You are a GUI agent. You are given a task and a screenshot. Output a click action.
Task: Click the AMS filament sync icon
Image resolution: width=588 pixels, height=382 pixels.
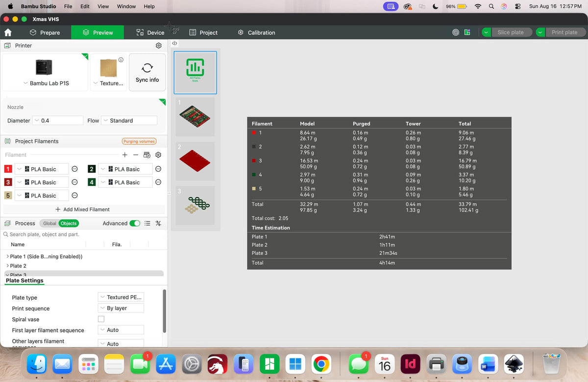point(147,155)
